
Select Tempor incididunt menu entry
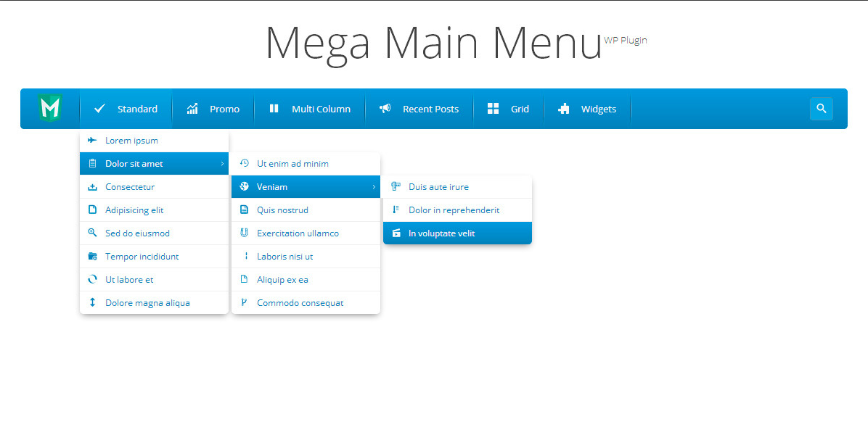click(154, 257)
